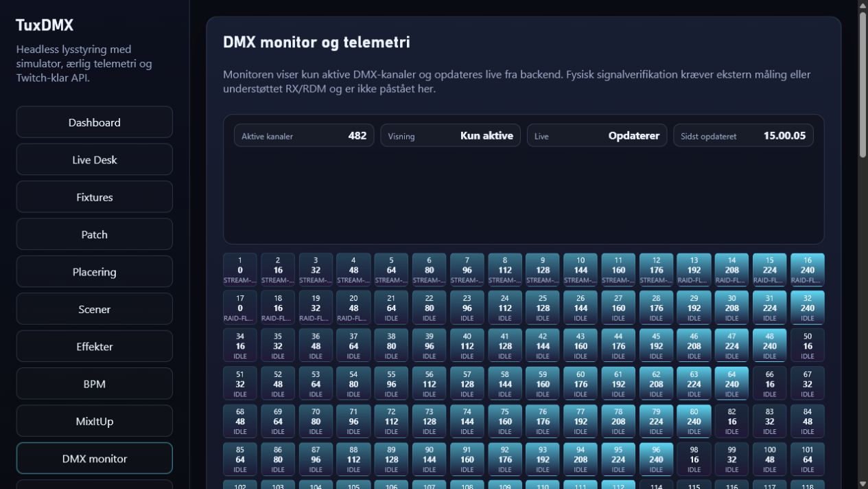This screenshot has width=868, height=489.
Task: Select DMX channel 60 with value 176
Action: pyautogui.click(x=580, y=383)
